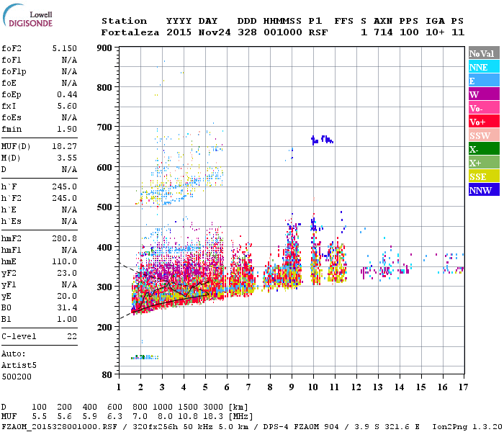Click the Lowell Digisonde logo
The width and height of the screenshot is (504, 432).
tap(27, 16)
